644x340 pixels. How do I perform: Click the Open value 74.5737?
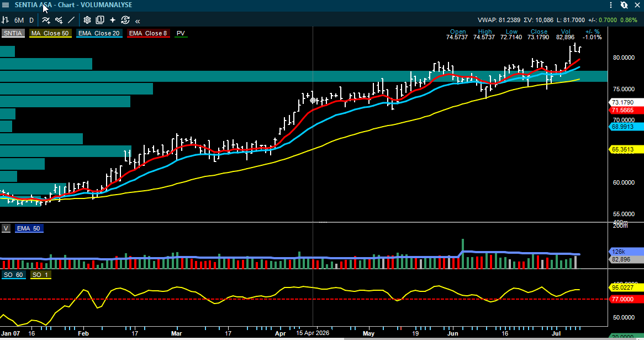pos(457,38)
